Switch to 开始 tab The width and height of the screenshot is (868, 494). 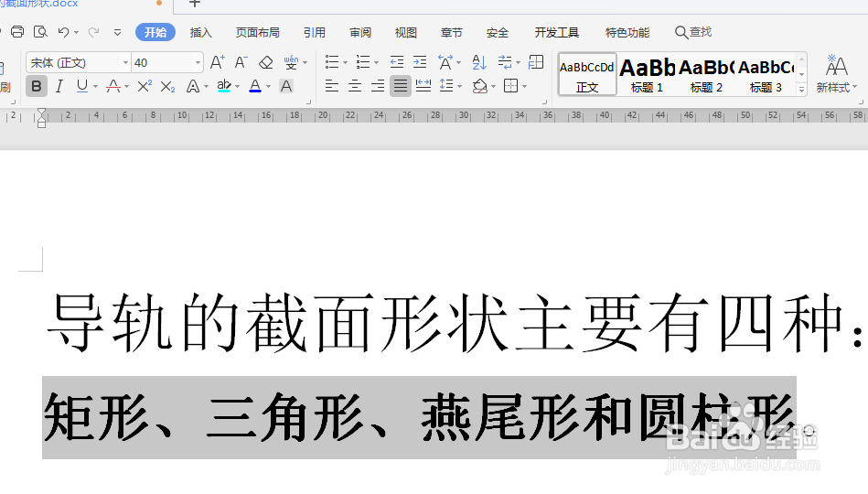point(155,32)
